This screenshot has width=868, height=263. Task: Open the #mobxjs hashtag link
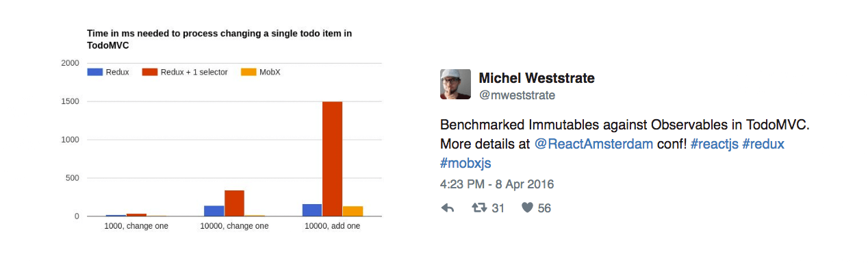click(465, 163)
